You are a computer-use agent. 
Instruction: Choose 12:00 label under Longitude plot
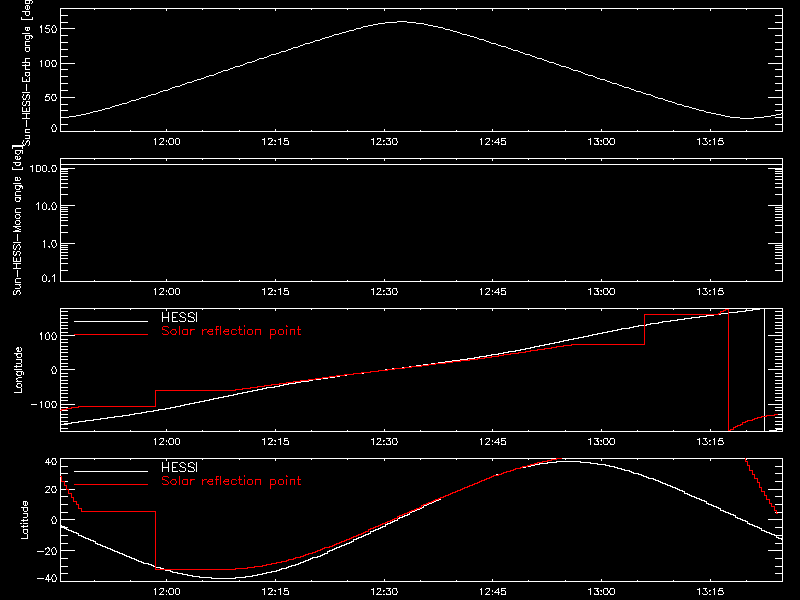(x=166, y=441)
